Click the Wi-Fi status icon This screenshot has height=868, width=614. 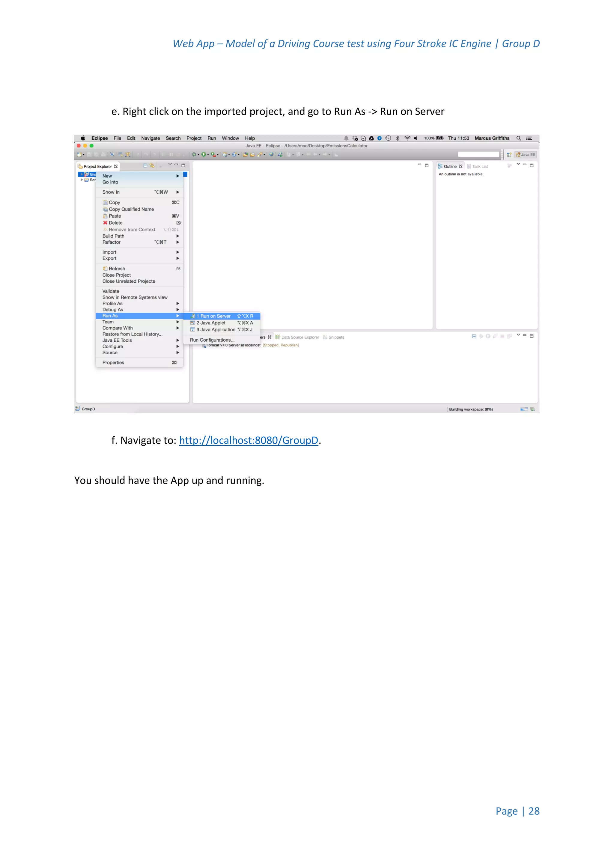pos(407,138)
